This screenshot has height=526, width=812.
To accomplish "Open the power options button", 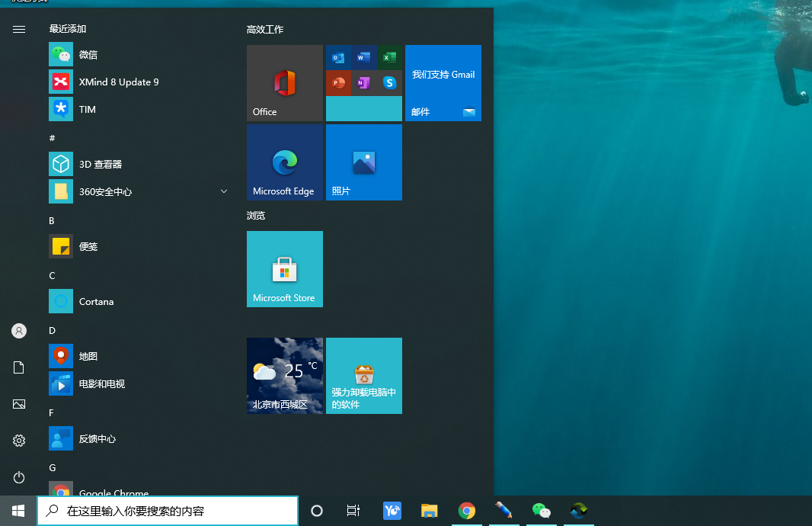I will 19,477.
